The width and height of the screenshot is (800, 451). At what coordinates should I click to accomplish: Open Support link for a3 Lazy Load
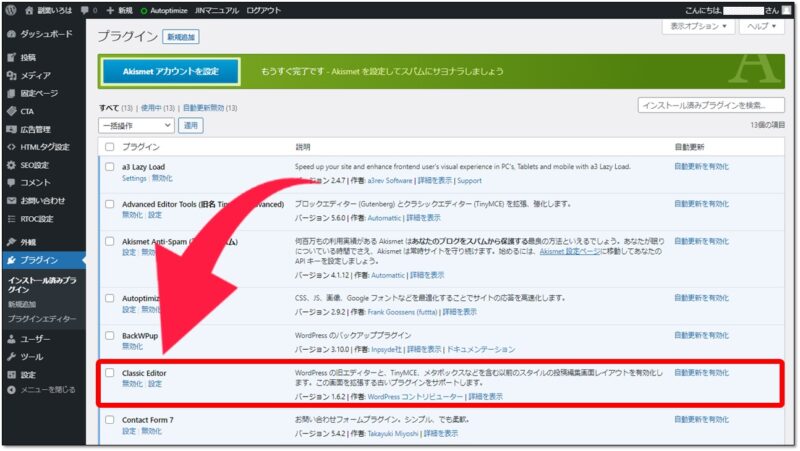tap(469, 181)
